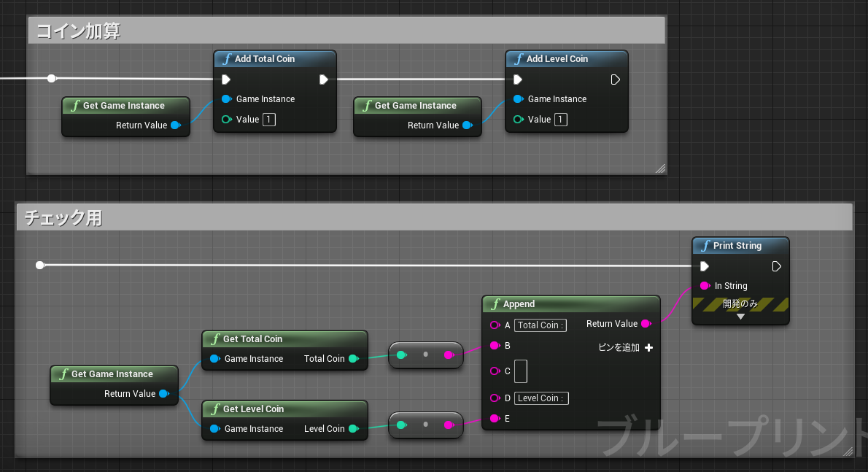The image size is (868, 472).
Task: Select the reroute node in コイン加算 comment
Action: click(52, 79)
